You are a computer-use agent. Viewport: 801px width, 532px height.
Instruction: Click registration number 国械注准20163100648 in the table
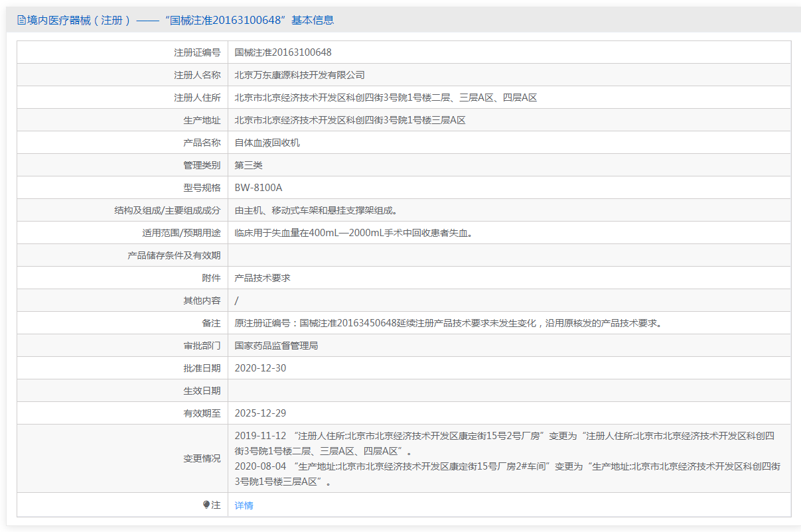point(283,52)
